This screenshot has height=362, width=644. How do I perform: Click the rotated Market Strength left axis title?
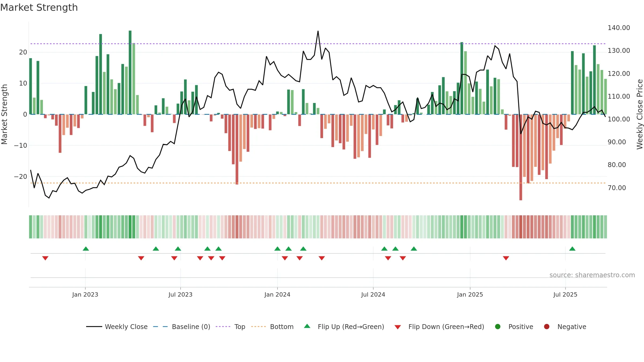[4, 114]
